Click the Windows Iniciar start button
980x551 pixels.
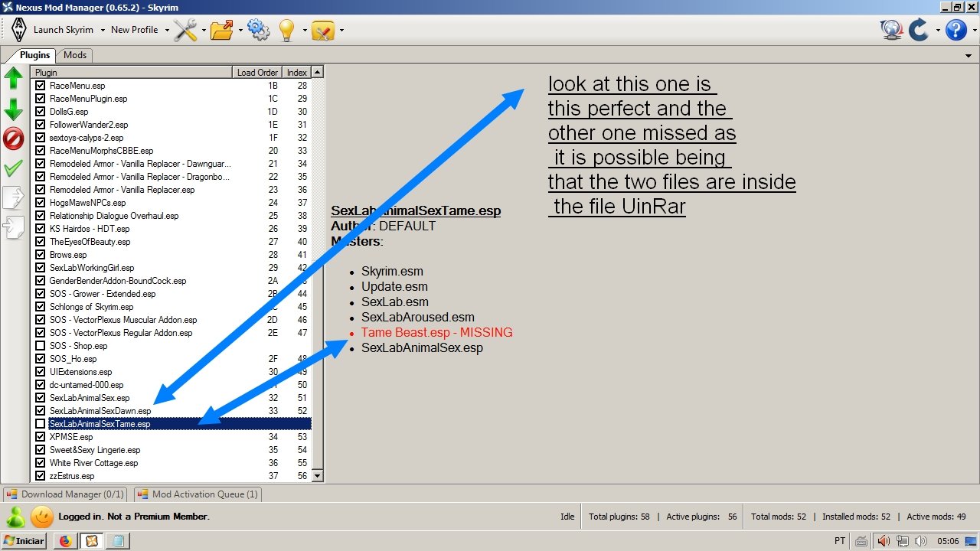[x=24, y=541]
